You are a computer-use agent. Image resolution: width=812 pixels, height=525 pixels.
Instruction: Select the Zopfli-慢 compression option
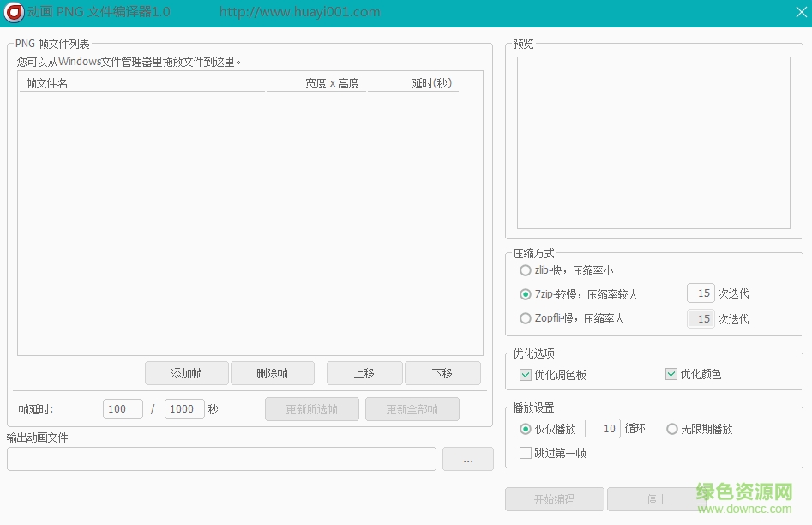(525, 318)
